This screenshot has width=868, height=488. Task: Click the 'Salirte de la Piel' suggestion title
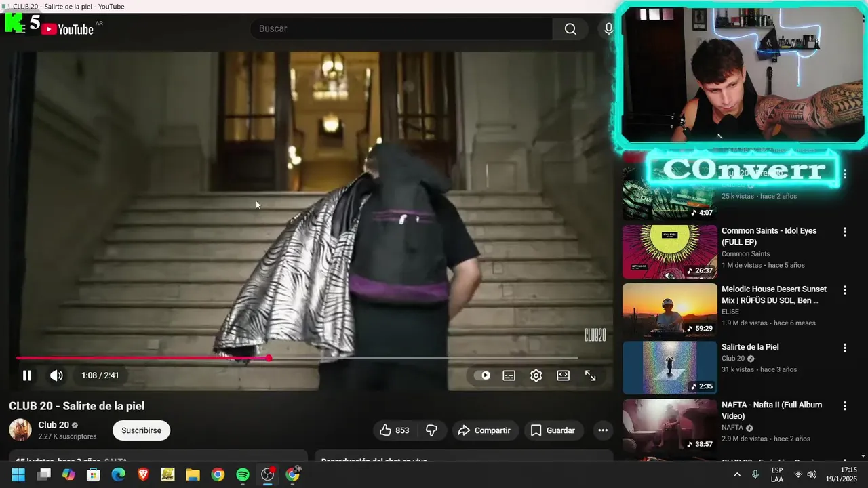click(x=750, y=347)
